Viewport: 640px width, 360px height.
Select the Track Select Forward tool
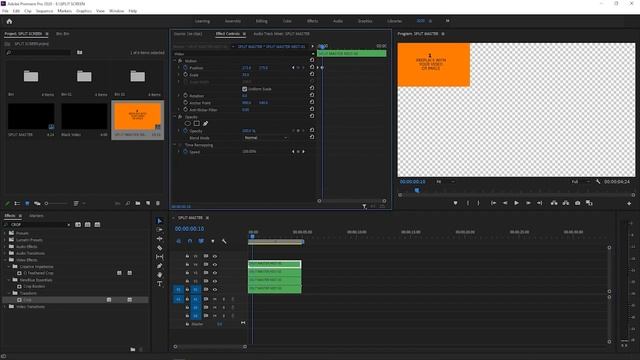point(160,230)
